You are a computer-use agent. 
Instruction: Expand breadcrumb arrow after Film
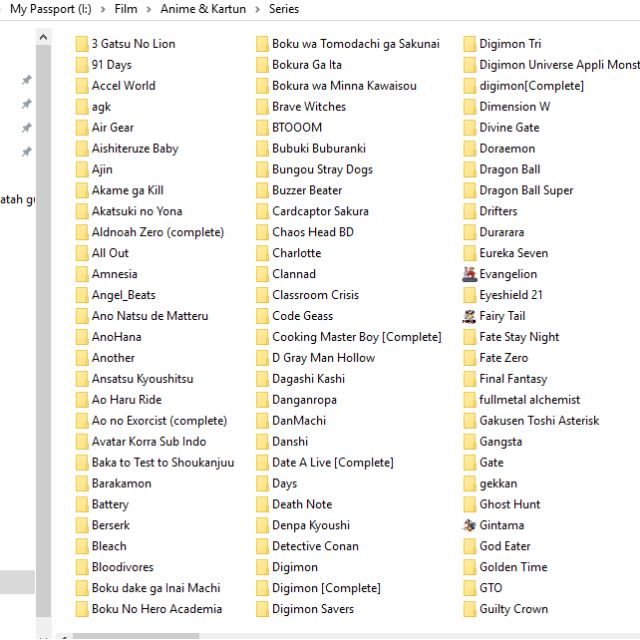pyautogui.click(x=149, y=9)
